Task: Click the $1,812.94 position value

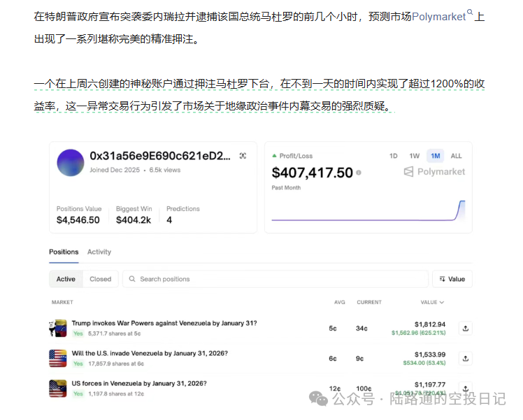Action: pos(430,324)
